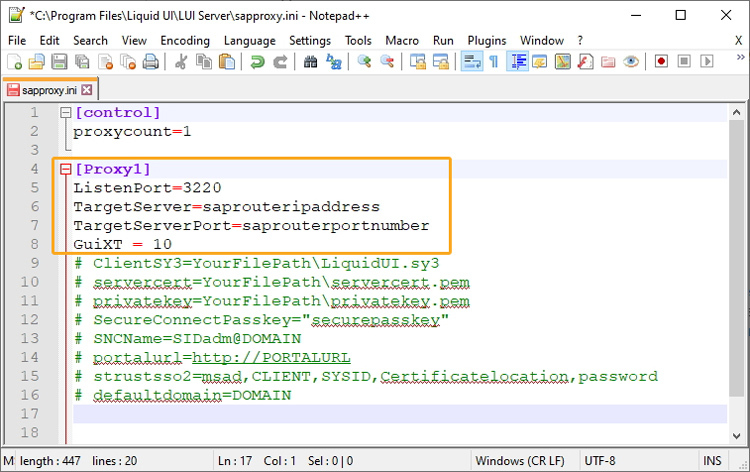The image size is (750, 472).
Task: Click the New file toolbar icon
Action: coord(13,62)
